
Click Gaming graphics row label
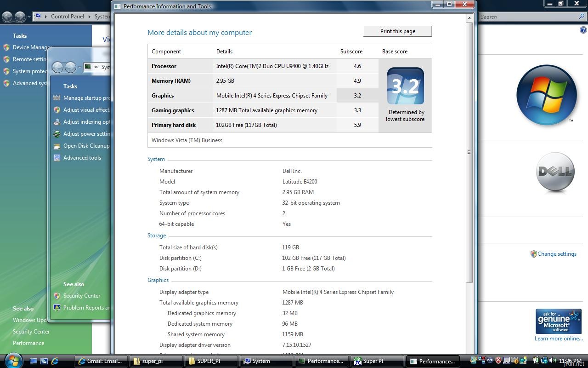[173, 110]
